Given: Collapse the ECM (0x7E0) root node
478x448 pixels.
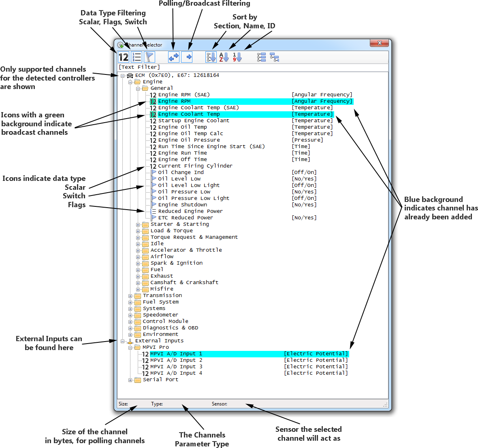Looking at the screenshot, I should tap(122, 76).
